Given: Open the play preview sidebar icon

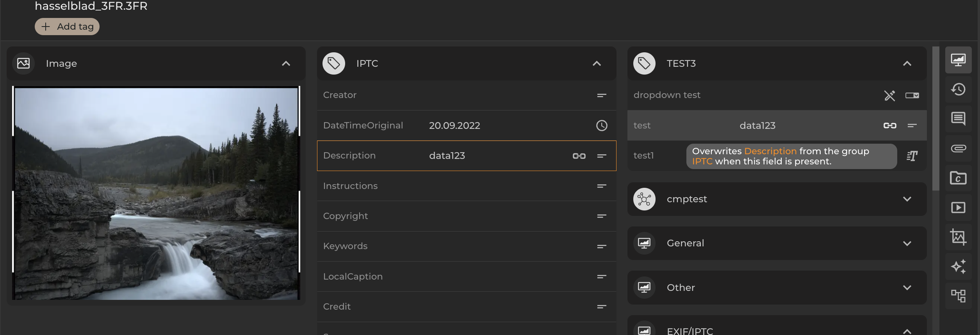Looking at the screenshot, I should 958,207.
